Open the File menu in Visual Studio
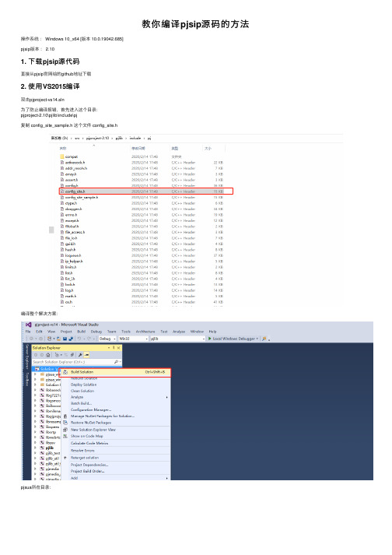The image size is (392, 555). tap(28, 332)
